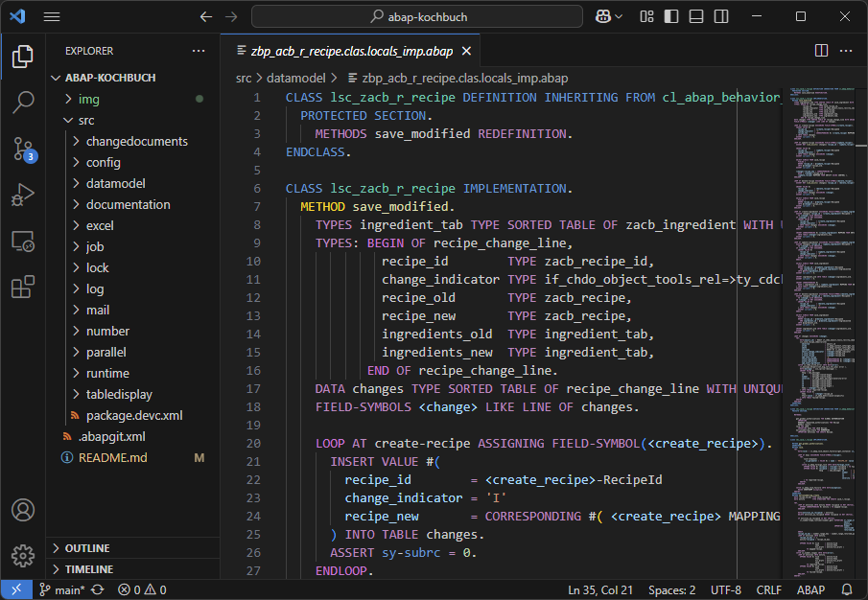Open the Remote Explorer view

coord(23,242)
